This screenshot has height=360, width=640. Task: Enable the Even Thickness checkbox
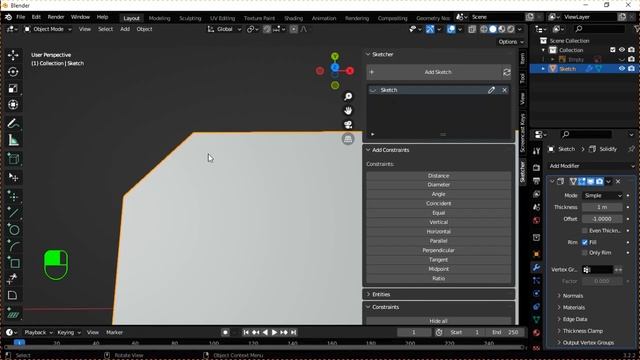coord(584,231)
